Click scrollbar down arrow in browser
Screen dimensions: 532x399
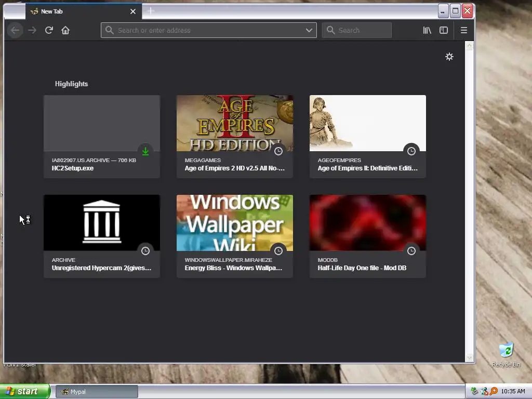click(x=470, y=357)
